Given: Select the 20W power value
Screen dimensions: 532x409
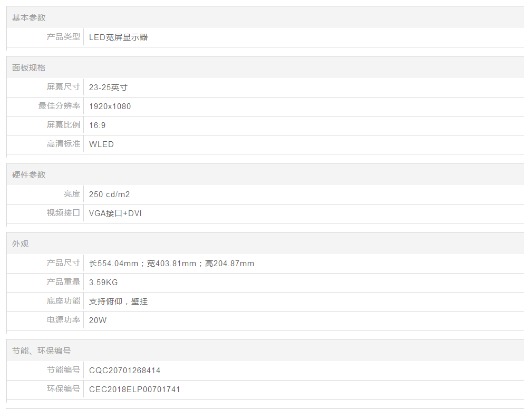Looking at the screenshot, I should [x=98, y=320].
